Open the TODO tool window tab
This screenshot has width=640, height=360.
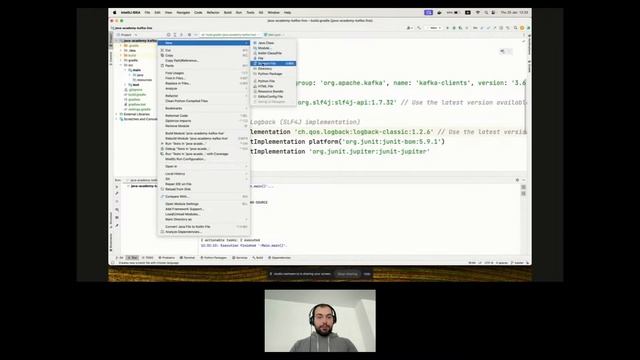coord(148,258)
